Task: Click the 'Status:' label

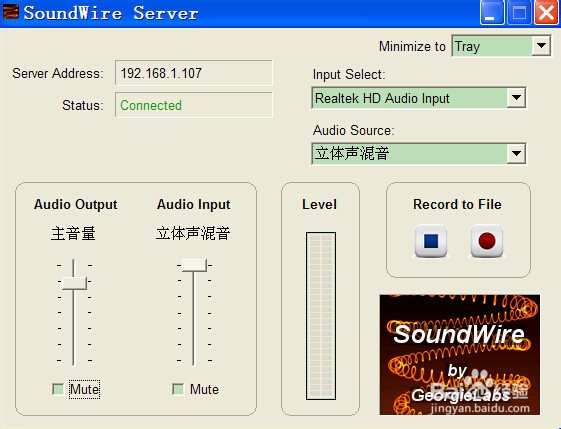Action: (x=83, y=106)
